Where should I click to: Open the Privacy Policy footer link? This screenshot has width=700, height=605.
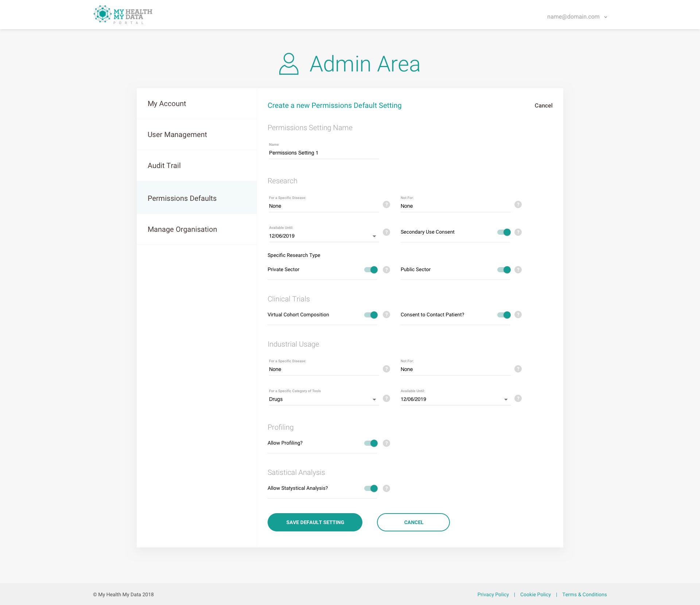click(493, 594)
